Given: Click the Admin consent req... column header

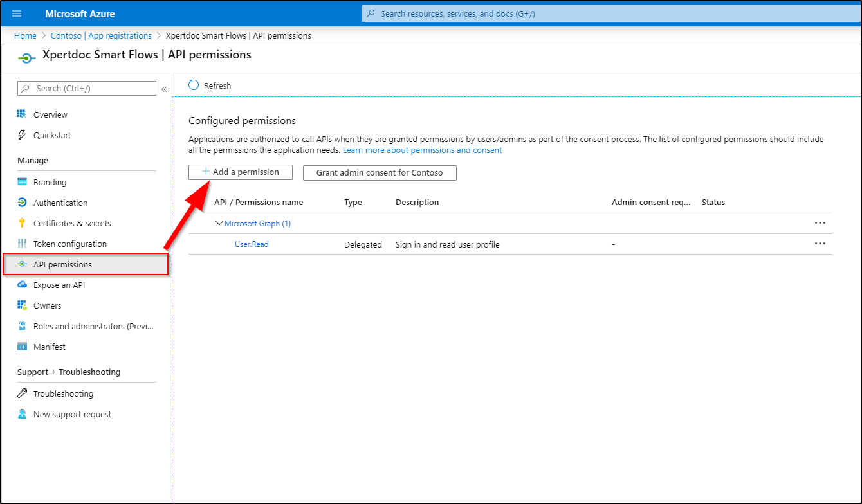Looking at the screenshot, I should [x=651, y=202].
